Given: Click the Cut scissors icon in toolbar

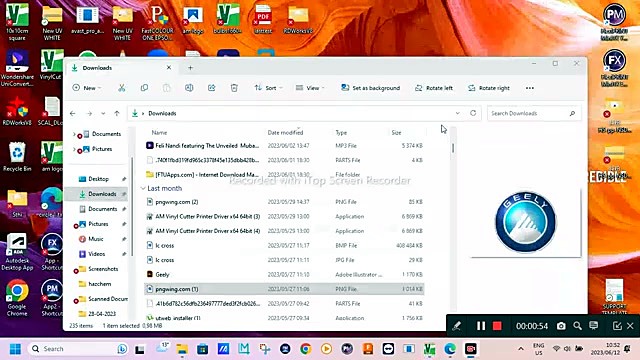Looking at the screenshot, I should click(x=122, y=88).
